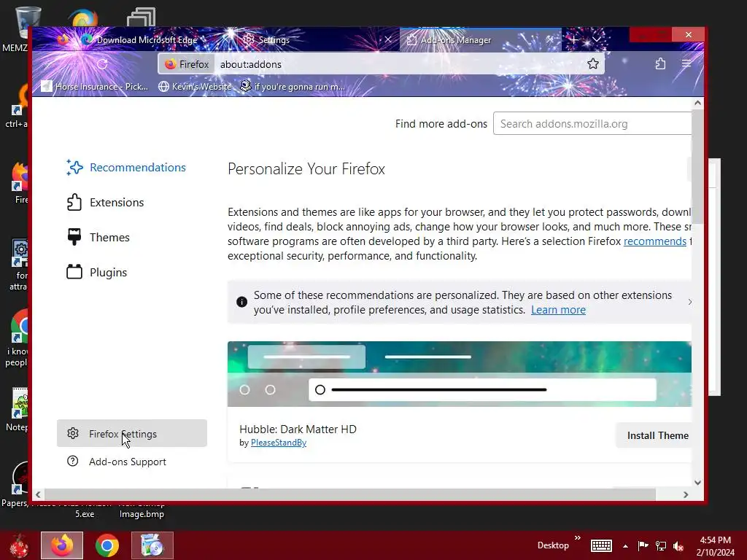
Task: Open the 'if you're gonna run m...' bookmark
Action: click(293, 87)
